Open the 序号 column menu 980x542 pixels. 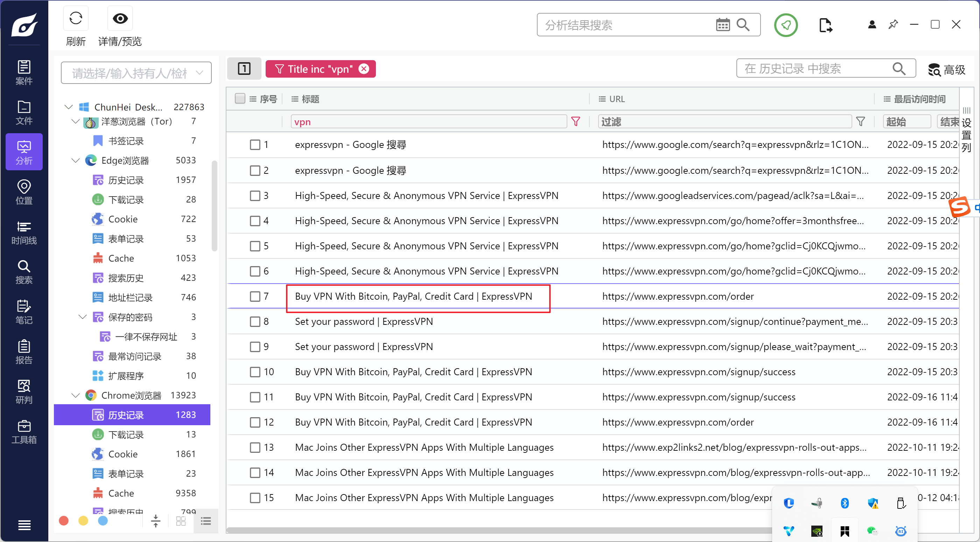[253, 99]
